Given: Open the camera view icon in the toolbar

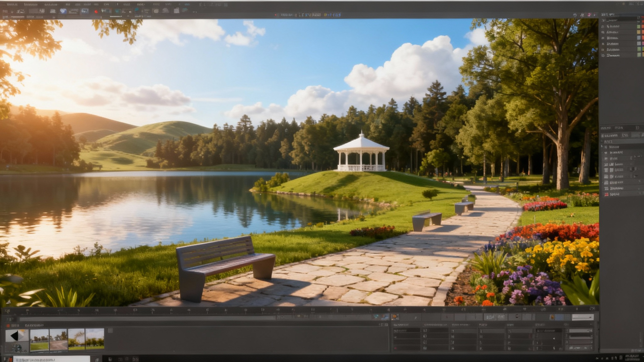Looking at the screenshot, I should tap(85, 12).
